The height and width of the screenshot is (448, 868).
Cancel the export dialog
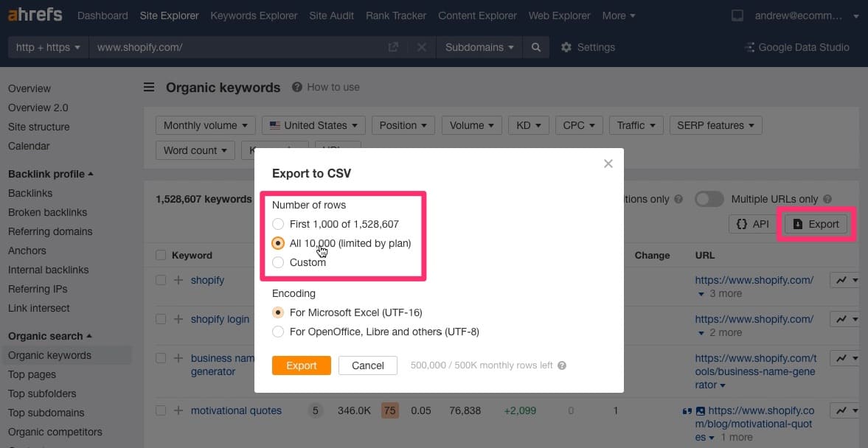[x=367, y=365]
